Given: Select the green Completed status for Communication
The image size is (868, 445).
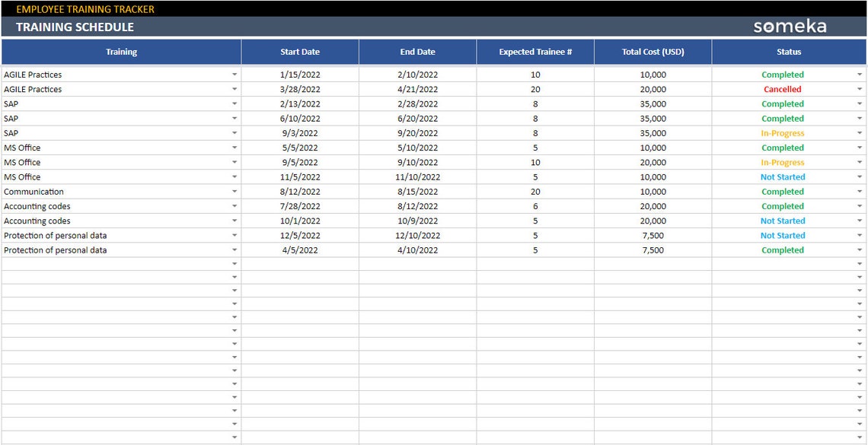Looking at the screenshot, I should pyautogui.click(x=783, y=191).
